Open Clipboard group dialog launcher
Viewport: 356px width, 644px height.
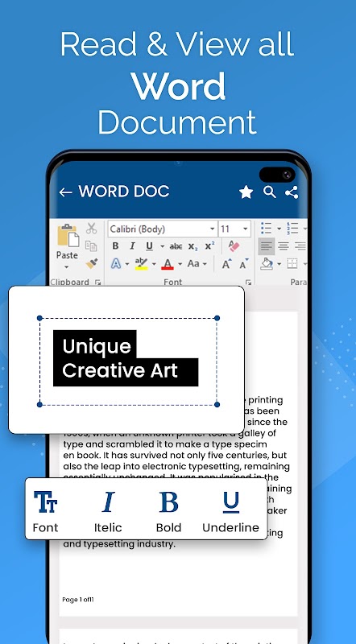(x=97, y=283)
